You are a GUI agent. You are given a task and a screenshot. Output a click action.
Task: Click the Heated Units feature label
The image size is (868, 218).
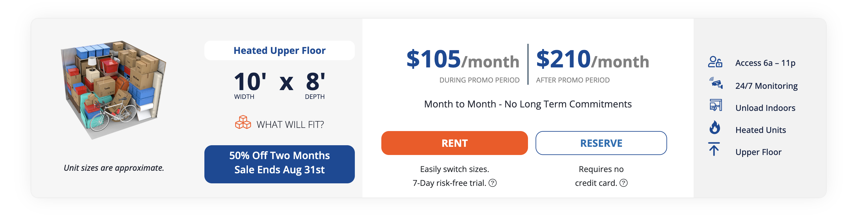pos(760,130)
